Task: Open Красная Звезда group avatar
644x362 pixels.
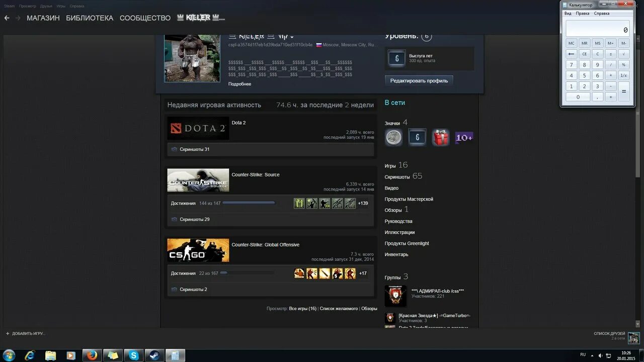Action: tap(390, 318)
